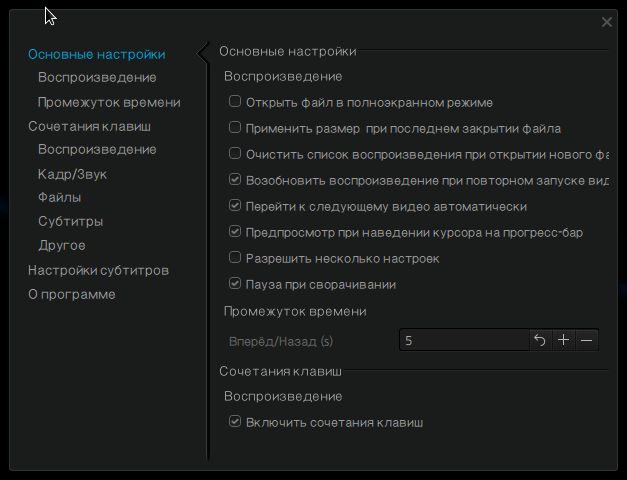Screen dimensions: 627x480
Task: Click the Промежуток времени label in right panel
Action: point(295,311)
